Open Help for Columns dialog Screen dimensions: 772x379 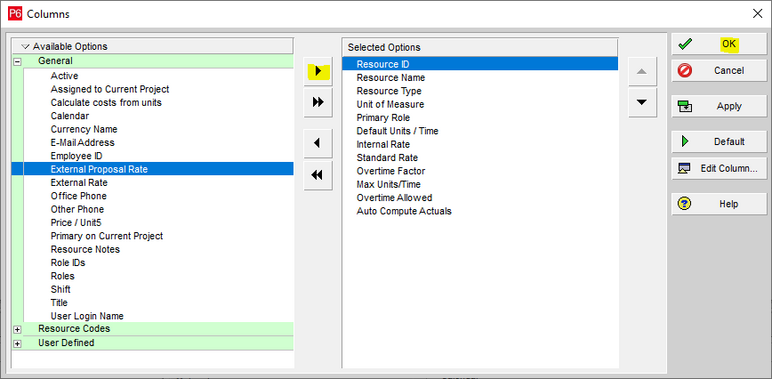pyautogui.click(x=719, y=204)
